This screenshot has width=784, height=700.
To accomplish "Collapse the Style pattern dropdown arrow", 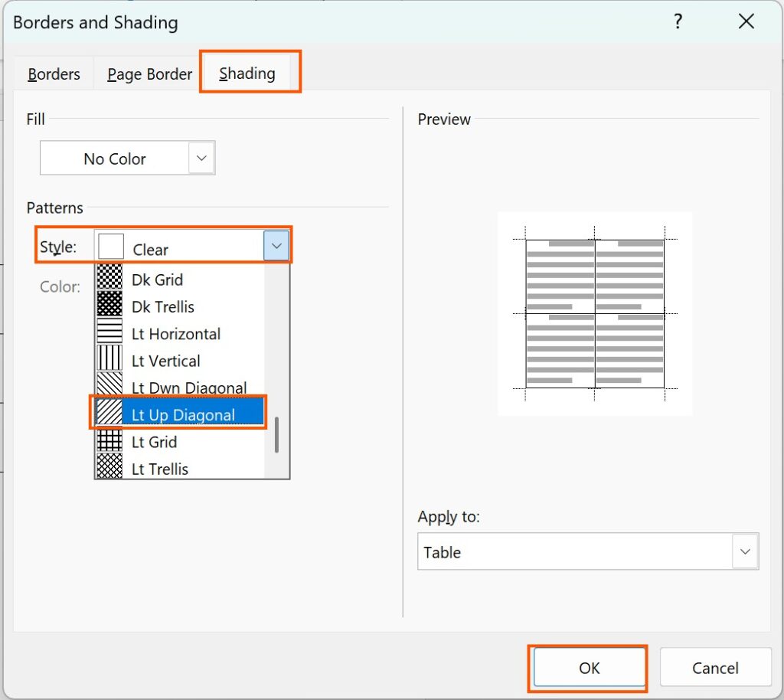I will [276, 247].
